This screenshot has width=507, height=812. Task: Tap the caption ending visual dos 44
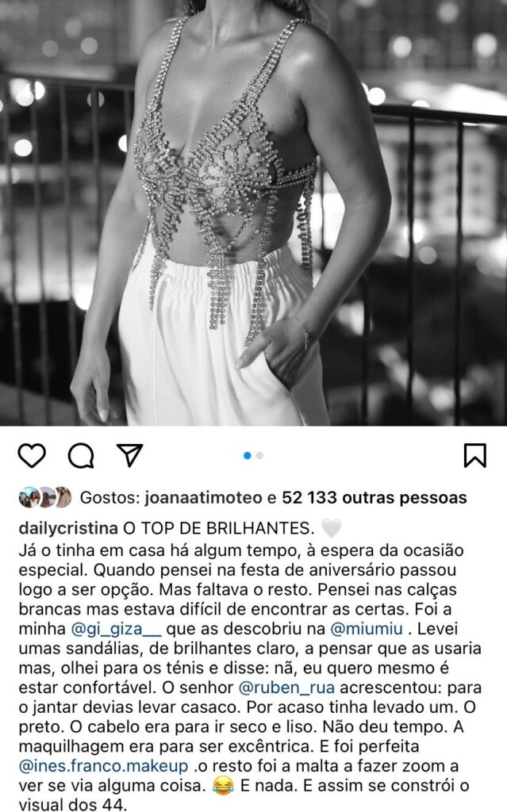(72, 806)
